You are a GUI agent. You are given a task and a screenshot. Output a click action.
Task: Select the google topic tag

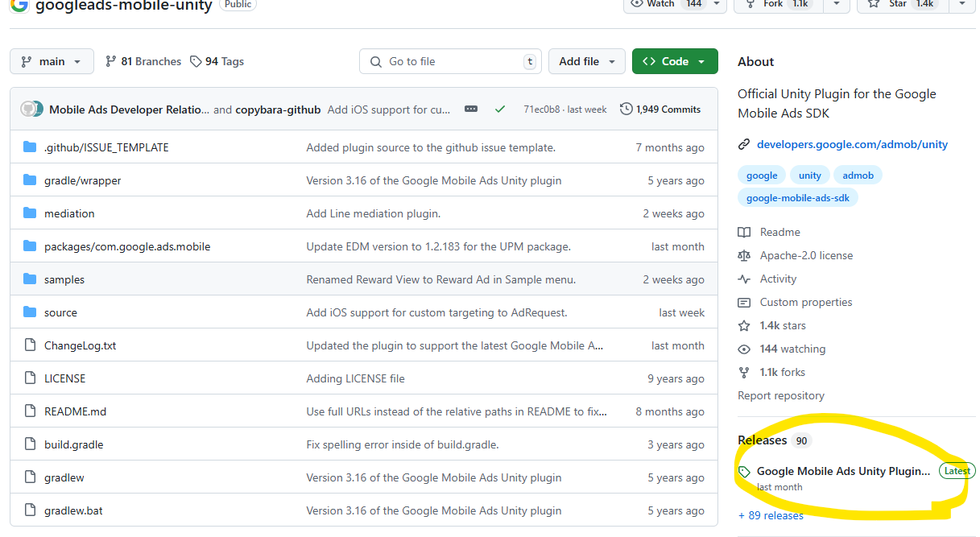(x=762, y=176)
